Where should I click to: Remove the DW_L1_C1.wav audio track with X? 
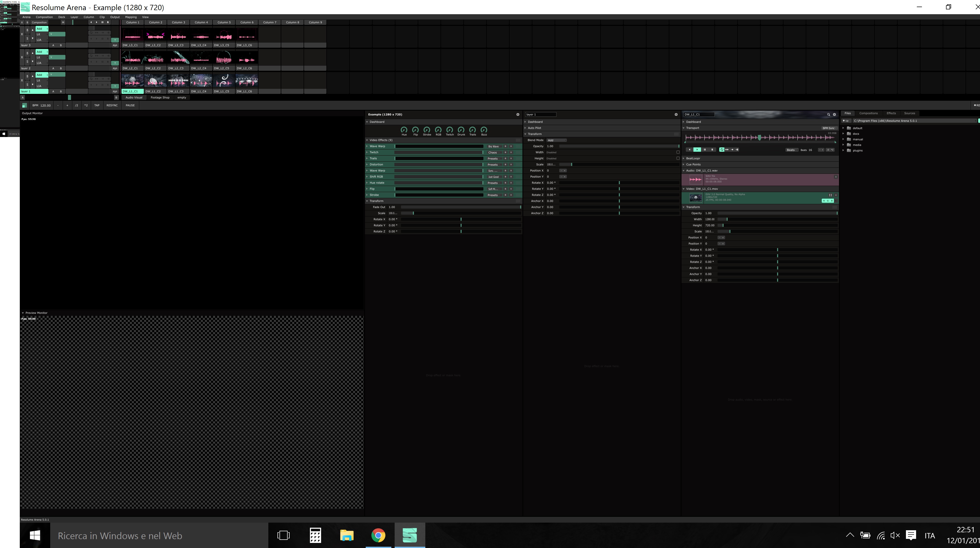click(836, 177)
